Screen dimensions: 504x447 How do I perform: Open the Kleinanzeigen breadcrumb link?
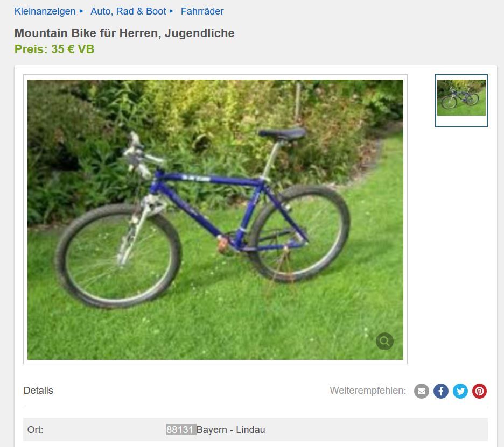pyautogui.click(x=45, y=11)
